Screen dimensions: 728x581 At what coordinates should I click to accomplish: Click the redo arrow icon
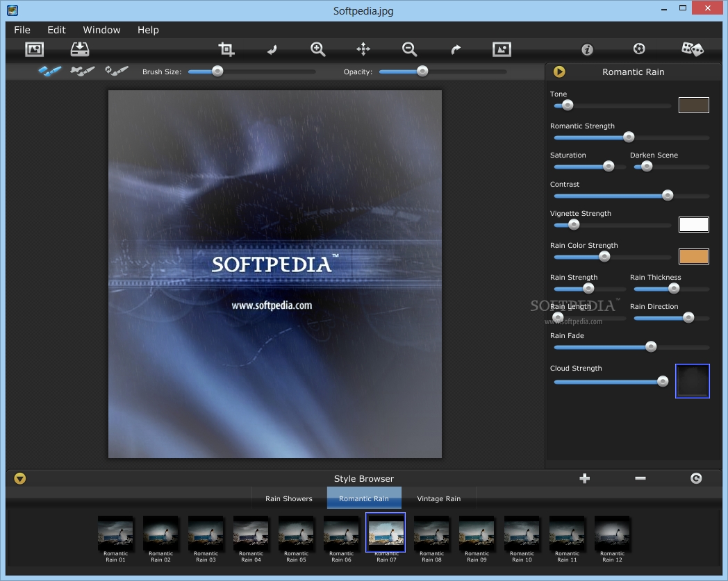pos(456,49)
